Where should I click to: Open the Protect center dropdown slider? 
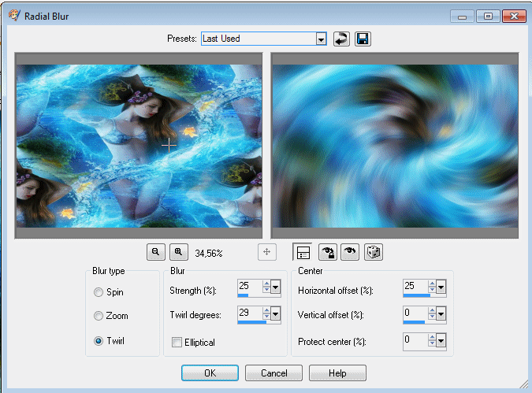[441, 341]
